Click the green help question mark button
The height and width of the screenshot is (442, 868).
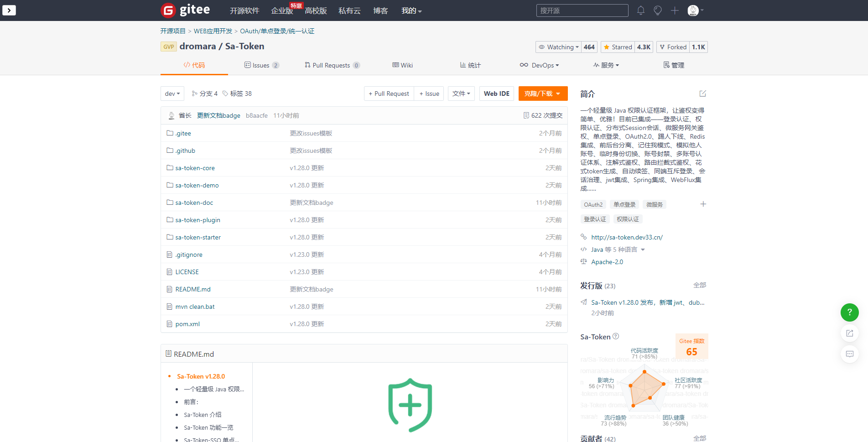tap(849, 312)
